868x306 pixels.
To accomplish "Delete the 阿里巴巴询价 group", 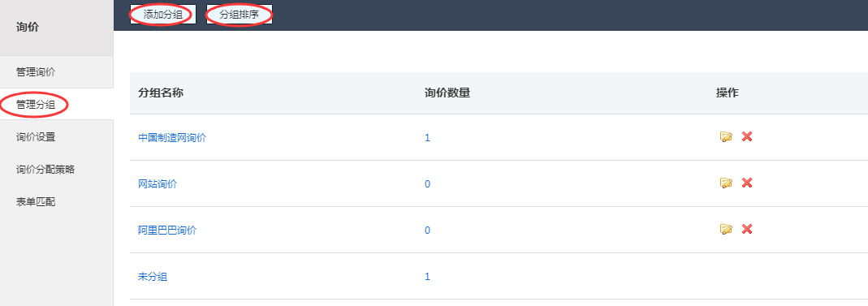I will (747, 229).
